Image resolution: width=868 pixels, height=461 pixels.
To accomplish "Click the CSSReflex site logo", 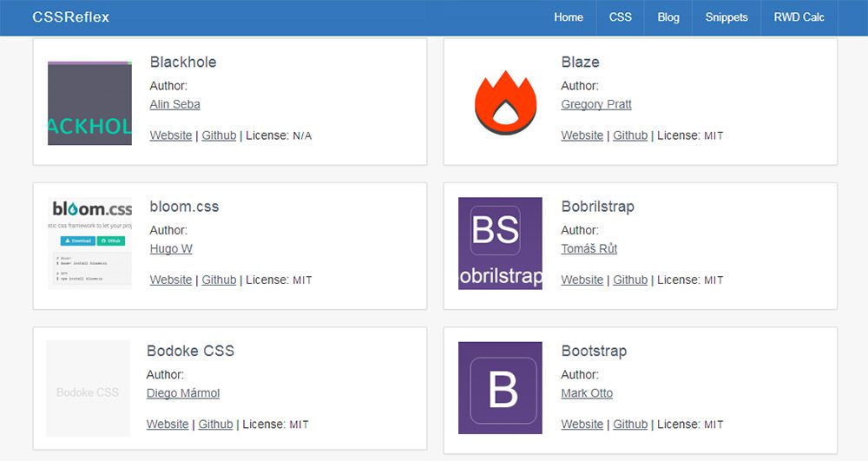I will pos(71,17).
